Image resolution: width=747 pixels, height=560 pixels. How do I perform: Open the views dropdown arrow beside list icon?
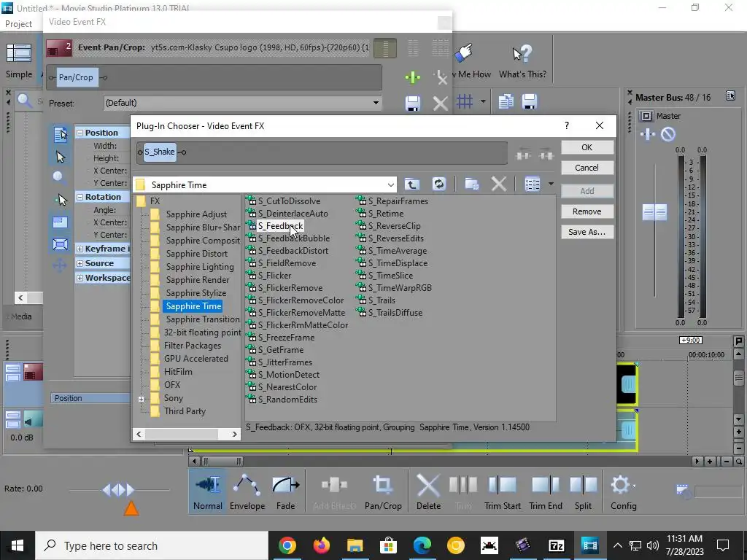551,184
